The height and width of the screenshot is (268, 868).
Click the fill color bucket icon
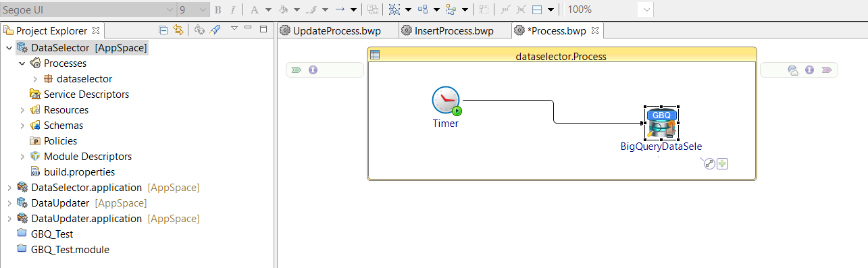point(284,9)
